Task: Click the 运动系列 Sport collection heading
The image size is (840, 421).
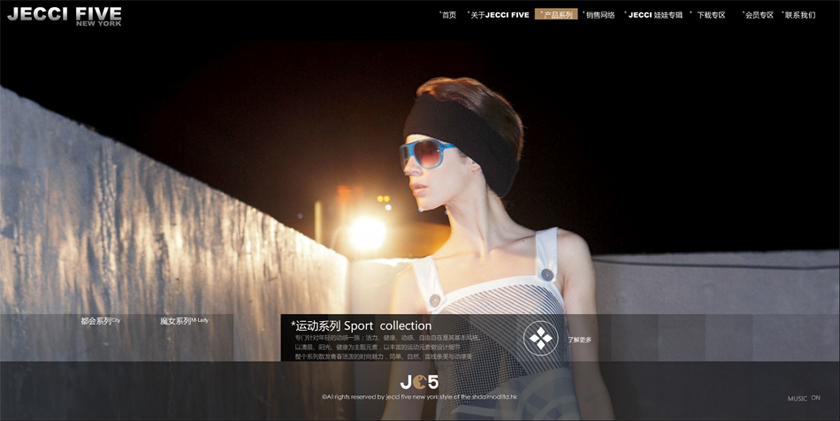Action: coord(362,326)
